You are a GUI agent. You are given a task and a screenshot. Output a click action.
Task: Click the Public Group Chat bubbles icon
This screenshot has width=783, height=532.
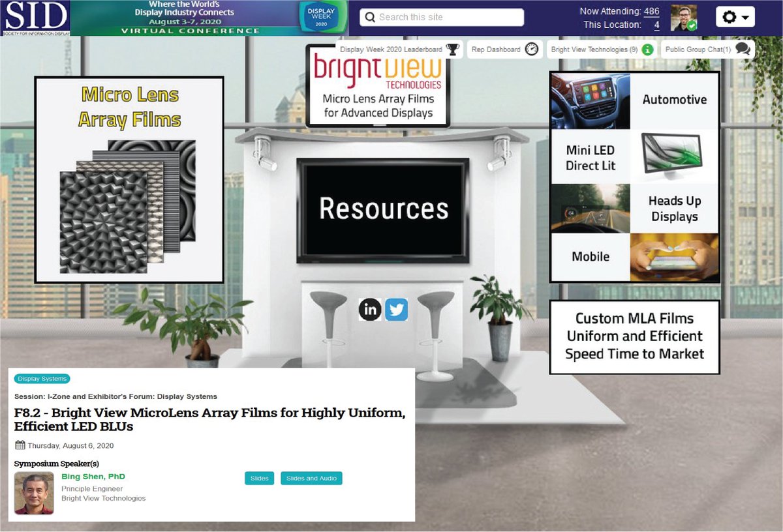tap(743, 50)
